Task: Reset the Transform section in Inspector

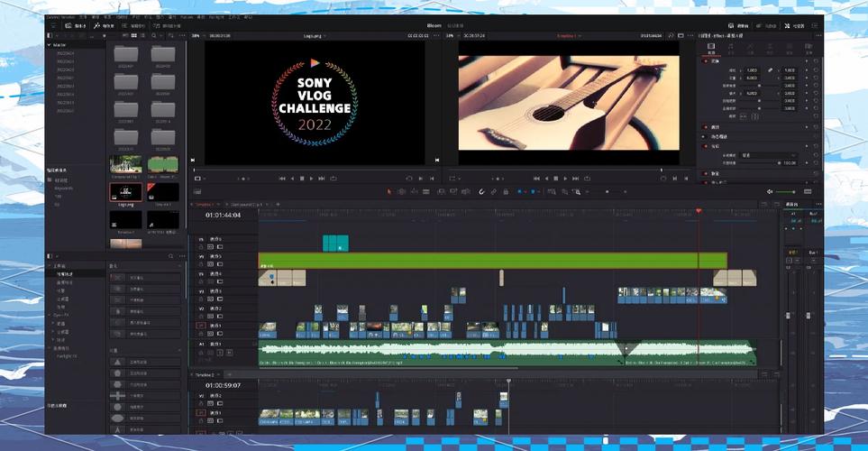Action: (816, 61)
